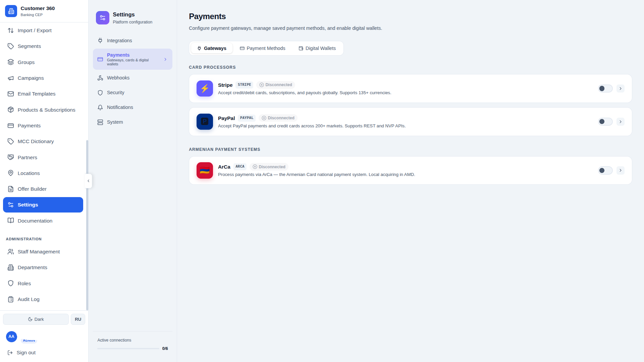Screen dimensions: 644x362
Task: Open Security settings section
Action: [132, 93]
